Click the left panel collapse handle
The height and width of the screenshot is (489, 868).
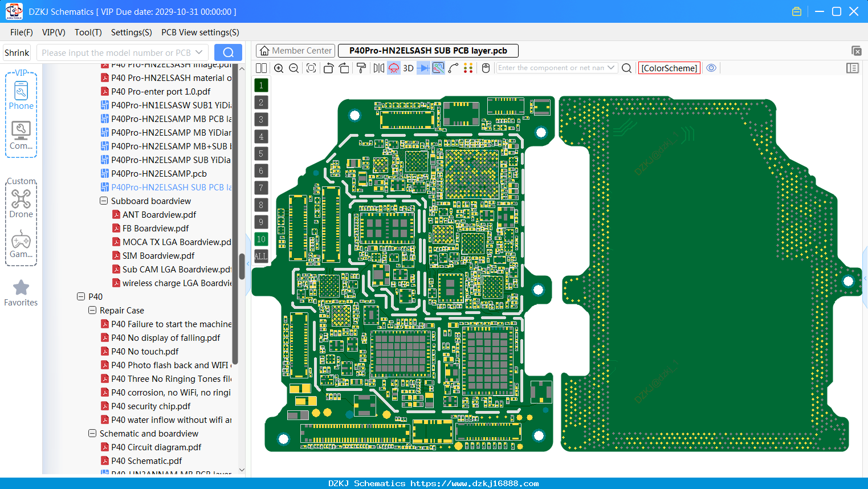(248, 263)
